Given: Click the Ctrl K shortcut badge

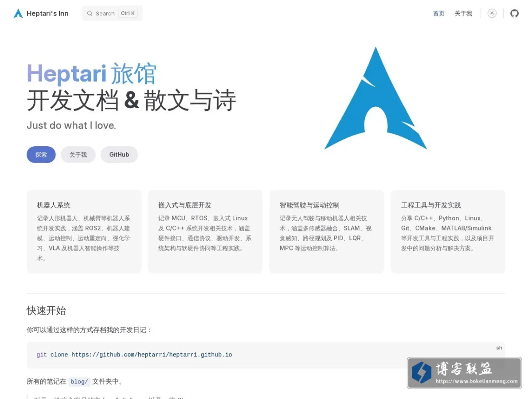Looking at the screenshot, I should [128, 13].
